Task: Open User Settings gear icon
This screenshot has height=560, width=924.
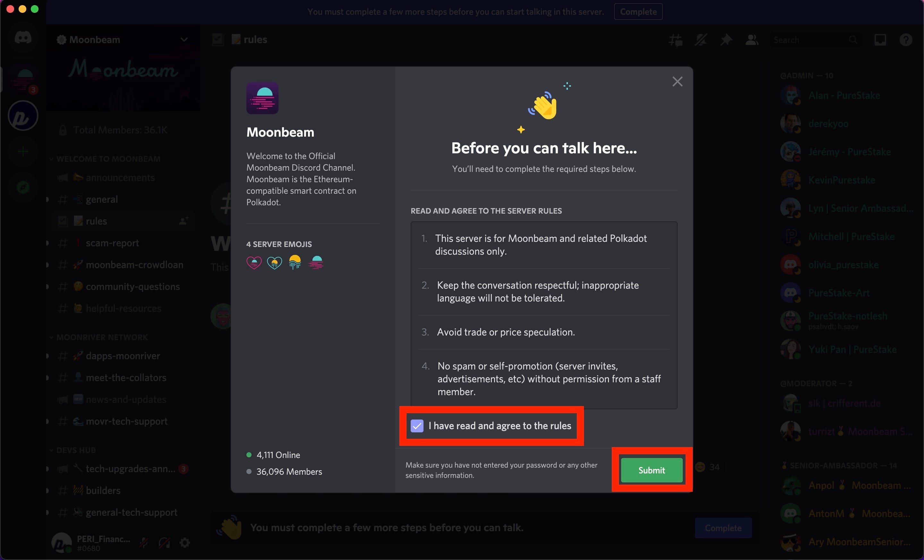Action: (x=184, y=542)
